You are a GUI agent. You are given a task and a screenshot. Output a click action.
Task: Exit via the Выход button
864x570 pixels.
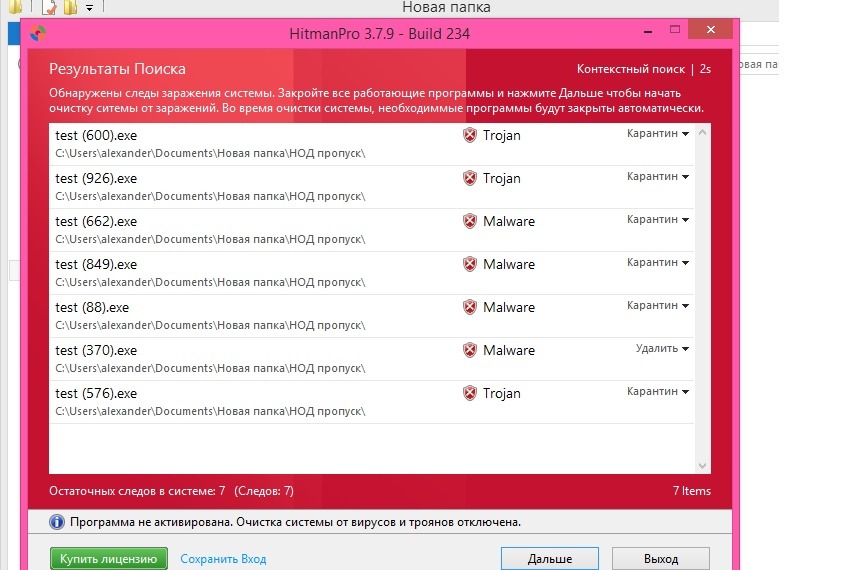[x=661, y=558]
